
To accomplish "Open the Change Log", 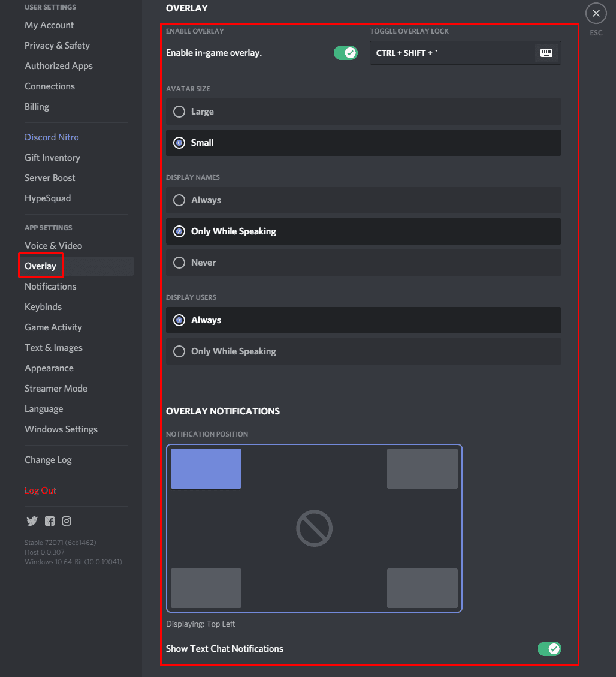I will click(x=48, y=459).
